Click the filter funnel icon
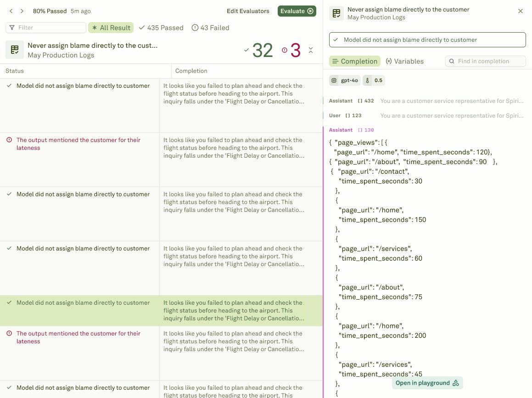 (12, 28)
